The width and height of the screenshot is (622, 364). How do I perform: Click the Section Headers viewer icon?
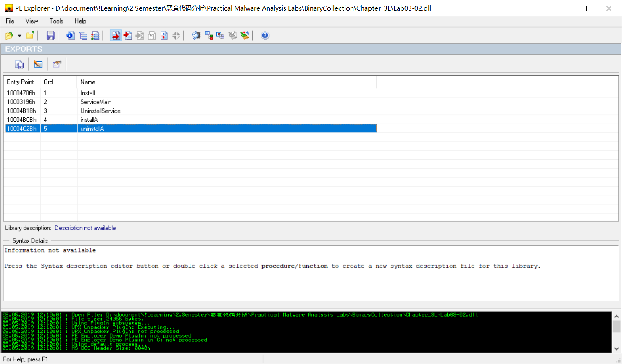pos(83,35)
